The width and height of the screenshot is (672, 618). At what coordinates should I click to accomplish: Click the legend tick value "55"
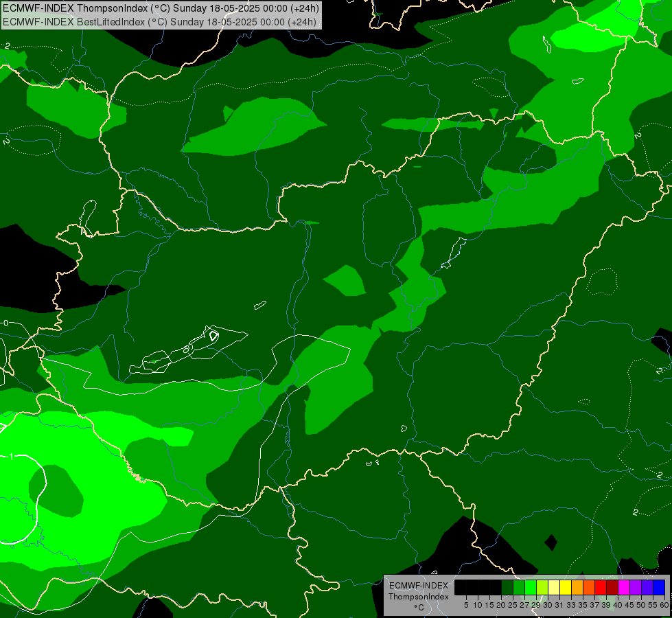point(653,605)
